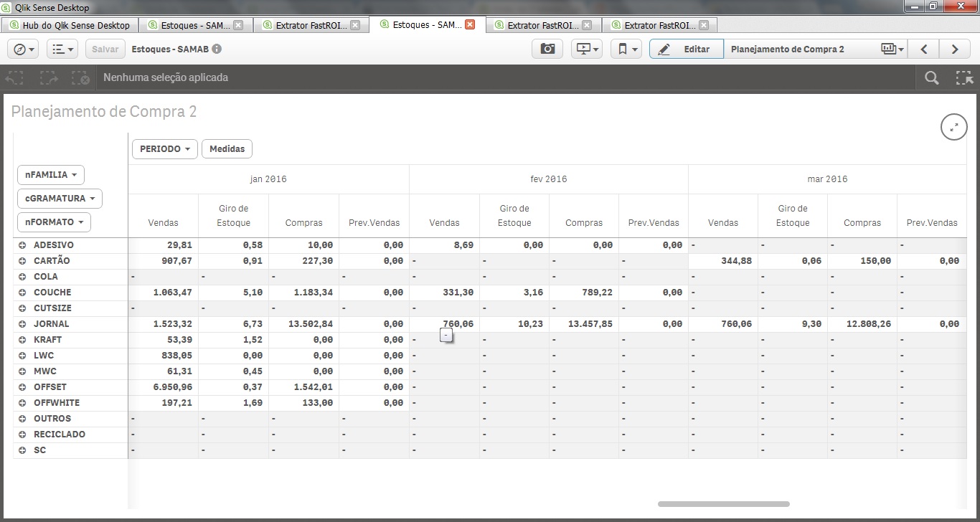Open the PERIODO dimension dropdown
Screen dimensions: 980x522
pyautogui.click(x=165, y=149)
